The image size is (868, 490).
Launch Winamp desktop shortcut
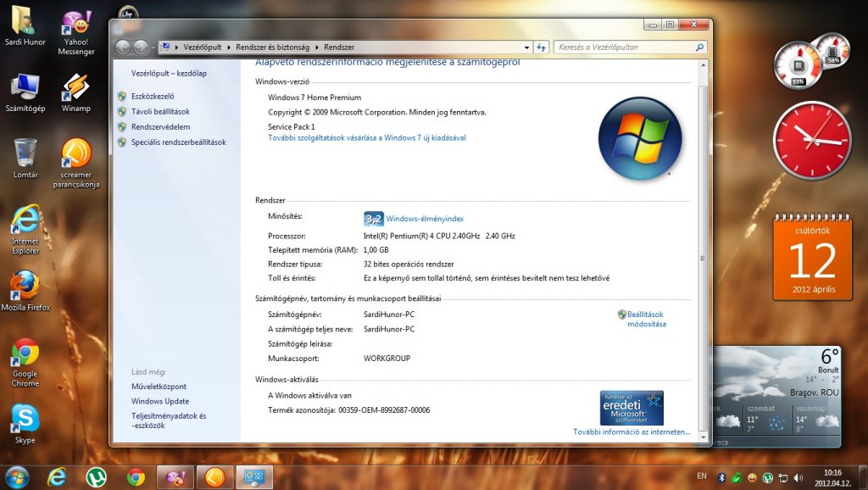[75, 92]
